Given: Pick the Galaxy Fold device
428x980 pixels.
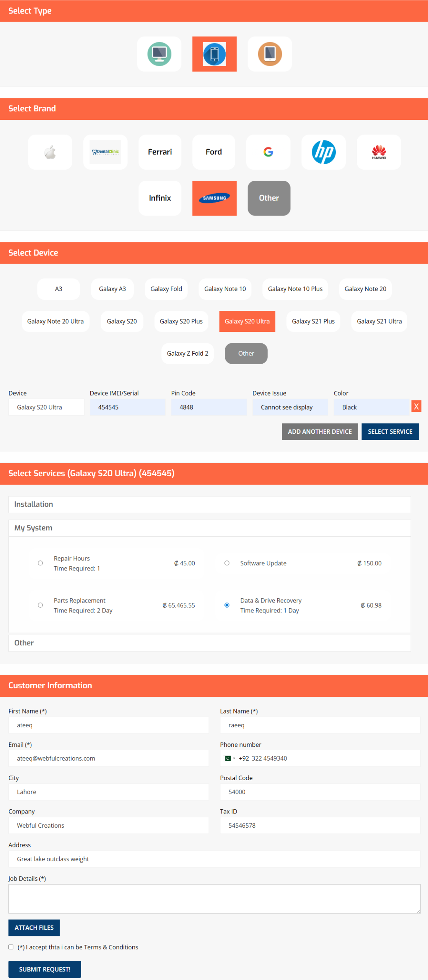Looking at the screenshot, I should click(166, 289).
